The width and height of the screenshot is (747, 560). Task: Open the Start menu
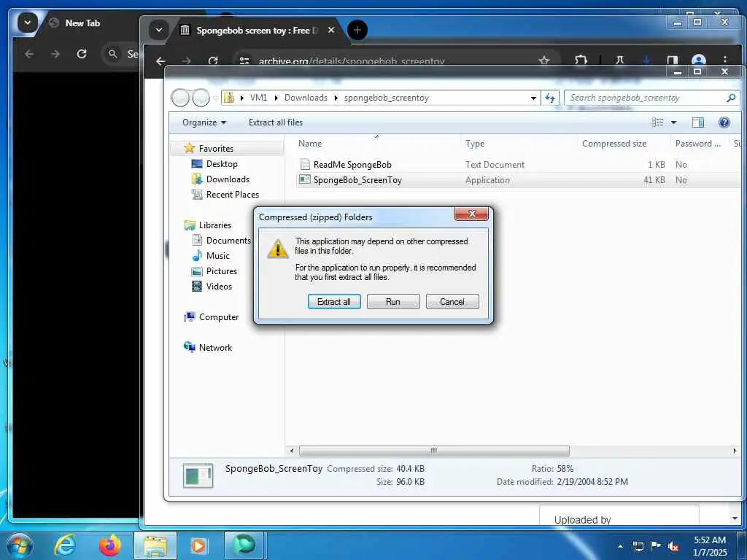pyautogui.click(x=19, y=545)
